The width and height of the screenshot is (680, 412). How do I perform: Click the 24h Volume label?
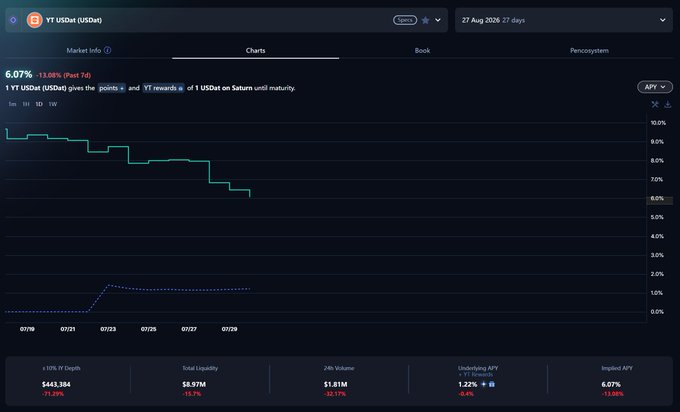pyautogui.click(x=339, y=368)
